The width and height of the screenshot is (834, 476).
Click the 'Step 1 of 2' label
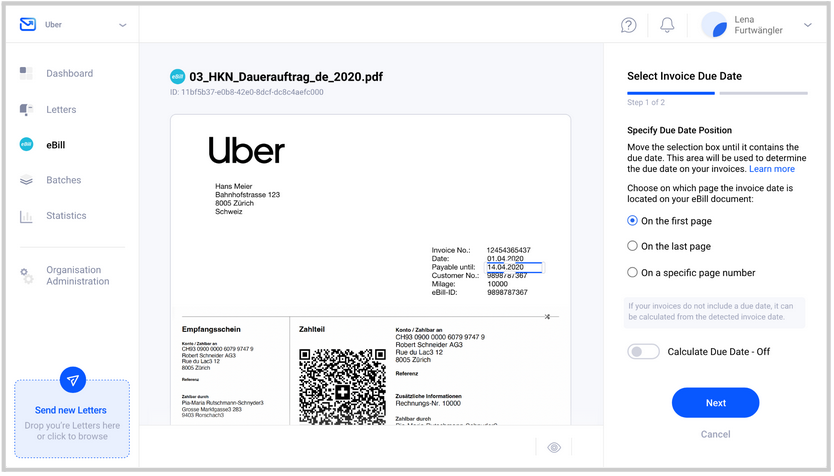pos(646,102)
